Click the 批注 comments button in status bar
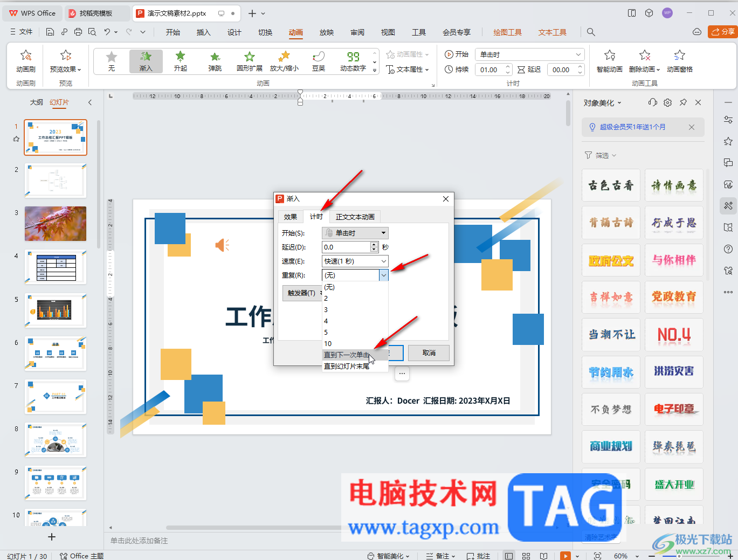 [x=479, y=556]
